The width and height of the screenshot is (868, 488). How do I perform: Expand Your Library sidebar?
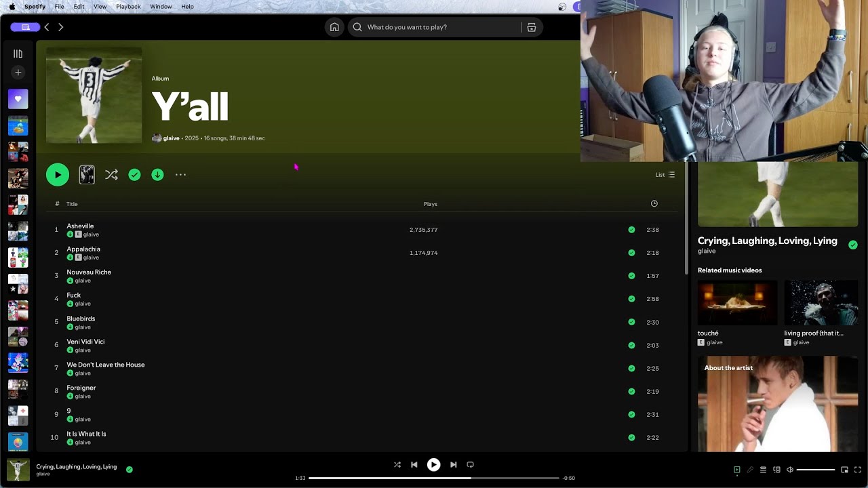(x=18, y=54)
